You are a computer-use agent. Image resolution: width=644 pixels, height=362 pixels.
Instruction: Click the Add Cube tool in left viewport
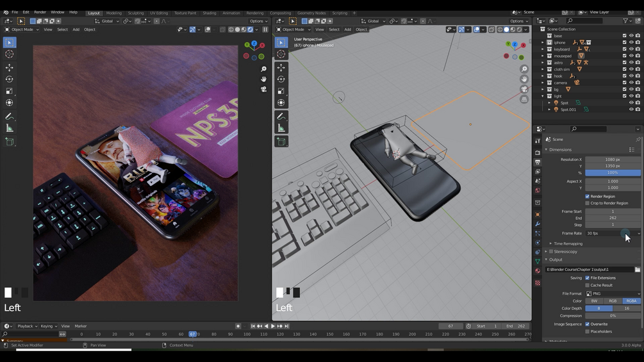(10, 142)
